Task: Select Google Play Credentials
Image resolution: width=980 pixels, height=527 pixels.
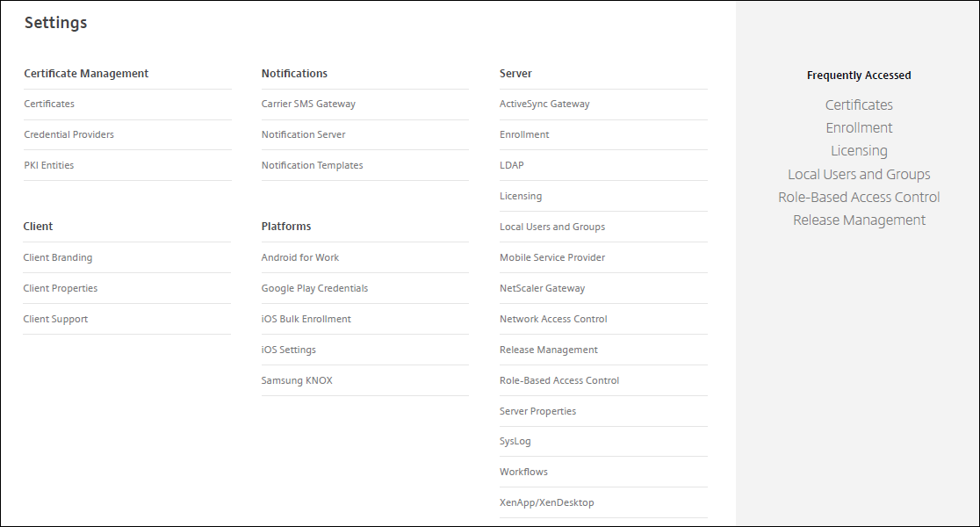Action: pos(314,288)
